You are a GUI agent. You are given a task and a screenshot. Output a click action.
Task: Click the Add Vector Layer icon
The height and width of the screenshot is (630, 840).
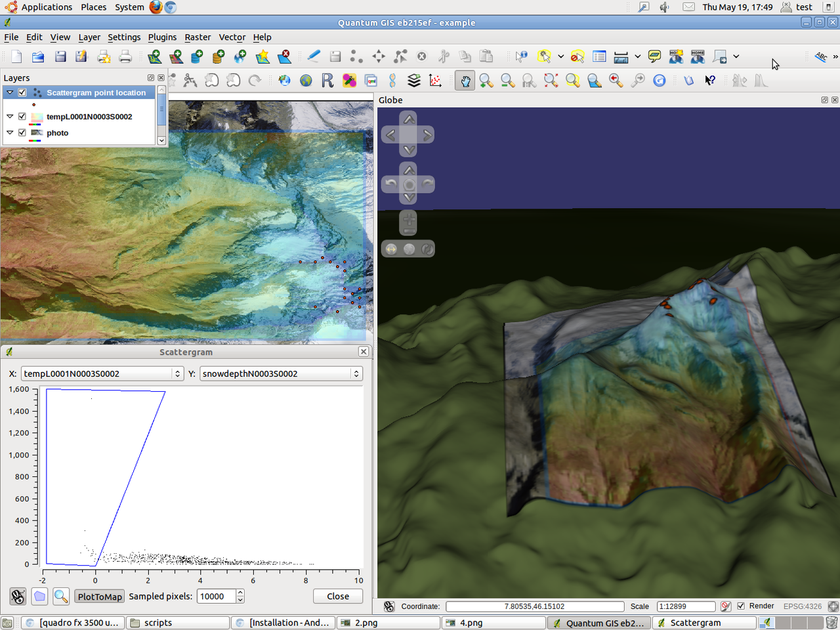[x=155, y=57]
